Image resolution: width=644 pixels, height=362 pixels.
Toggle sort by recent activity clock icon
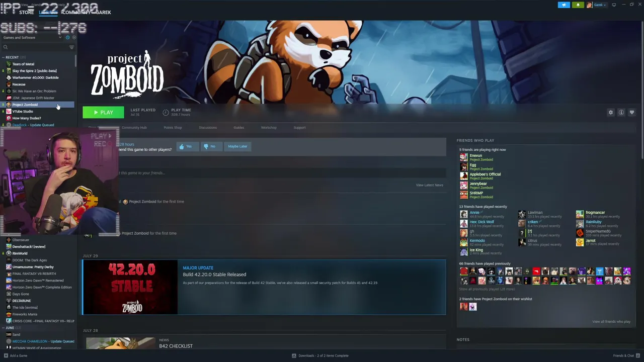(67, 38)
